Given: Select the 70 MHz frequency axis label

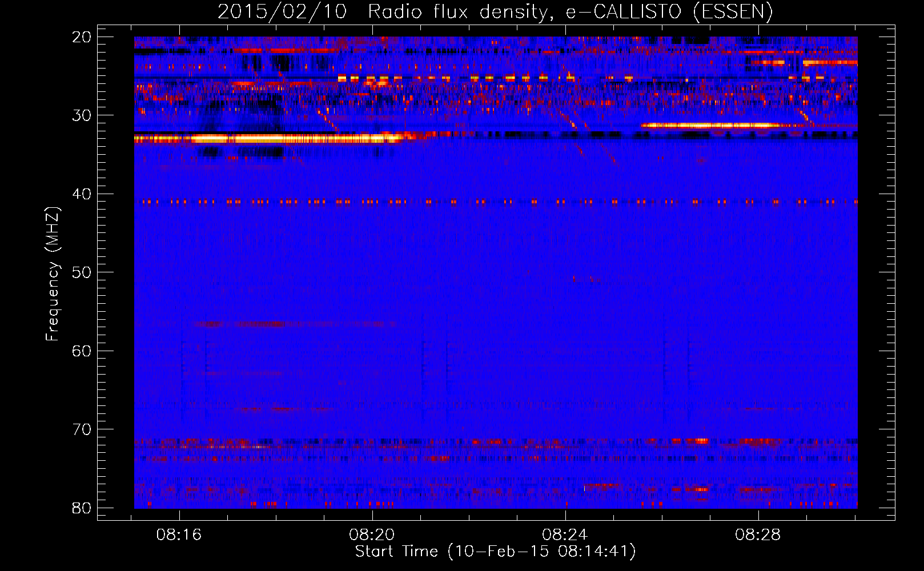Looking at the screenshot, I should point(82,429).
